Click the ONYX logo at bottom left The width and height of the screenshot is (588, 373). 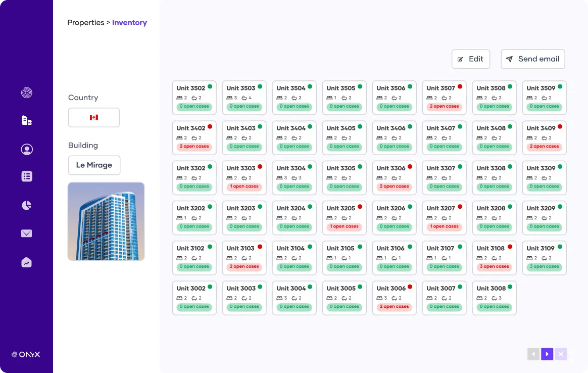26,354
